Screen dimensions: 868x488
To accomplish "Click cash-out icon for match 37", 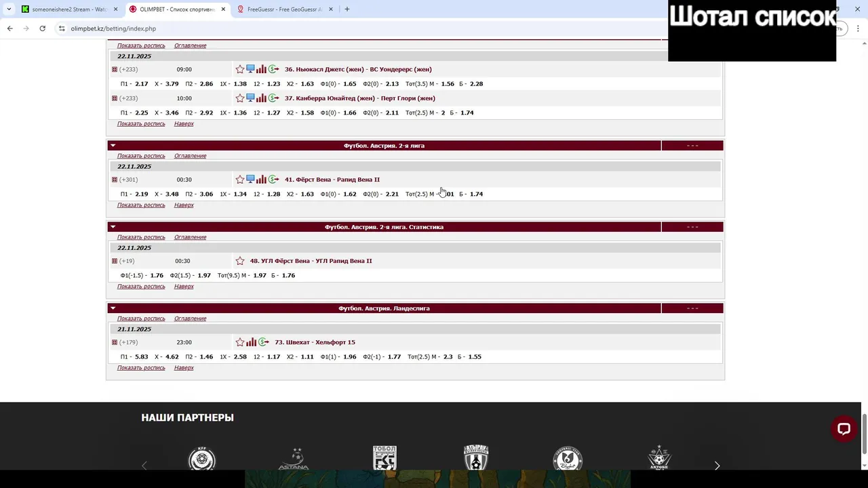I will (x=273, y=98).
